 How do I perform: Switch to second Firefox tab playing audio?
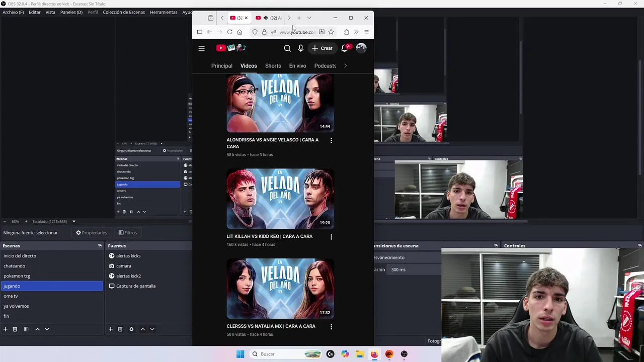[269, 18]
